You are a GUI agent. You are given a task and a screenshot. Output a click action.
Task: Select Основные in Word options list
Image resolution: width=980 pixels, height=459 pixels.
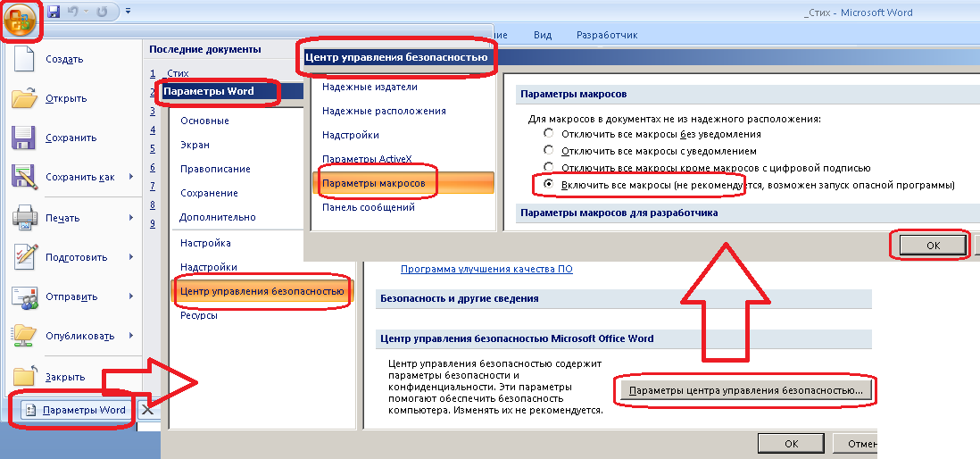pyautogui.click(x=204, y=121)
